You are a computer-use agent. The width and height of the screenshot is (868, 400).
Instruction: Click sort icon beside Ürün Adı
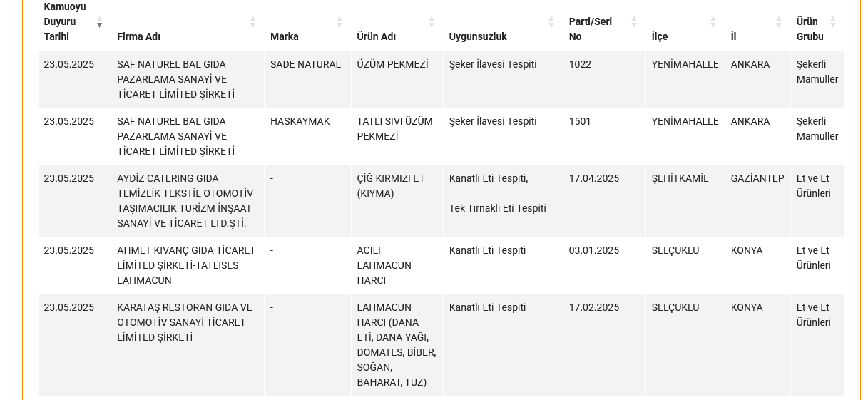pos(432,22)
